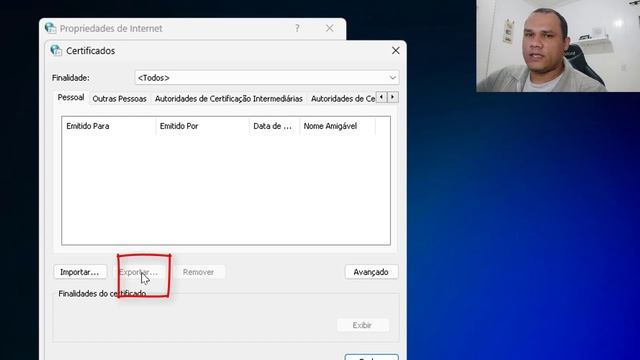Open the Avançado options button
This screenshot has width=640, height=360.
(371, 272)
